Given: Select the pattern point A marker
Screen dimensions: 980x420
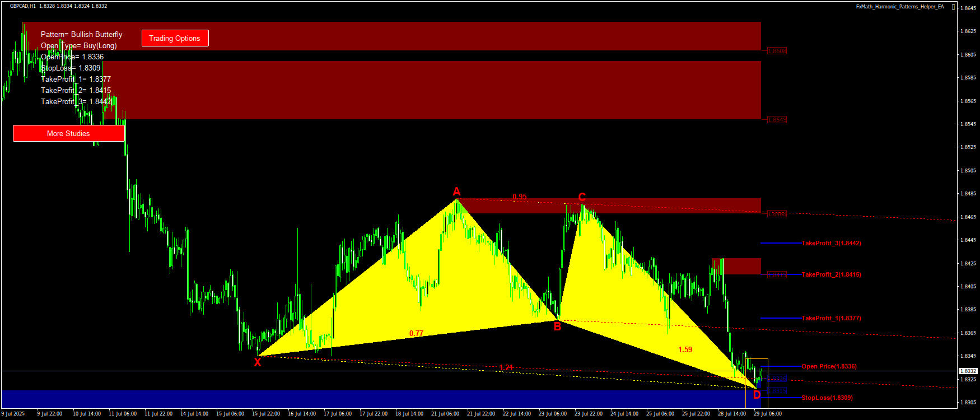Looking at the screenshot, I should (x=456, y=192).
